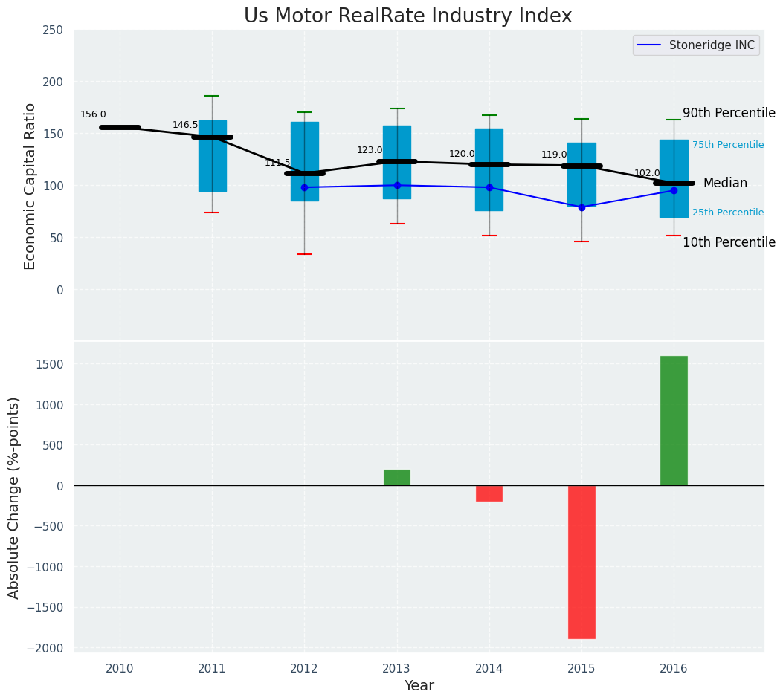The image size is (783, 700).
Task: Select Stoneridge data point for 2013
Action: [397, 185]
